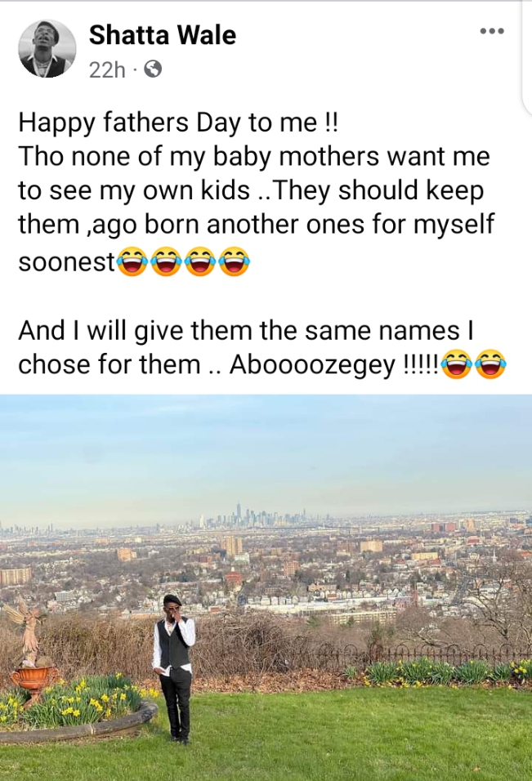
Task: Open the poster's round profile picture
Action: click(x=47, y=49)
